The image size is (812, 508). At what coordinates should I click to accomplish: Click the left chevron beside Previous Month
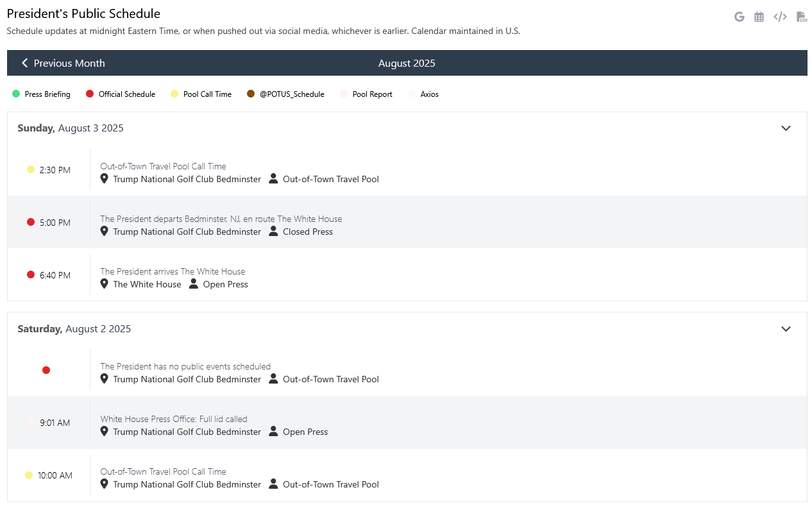(25, 63)
